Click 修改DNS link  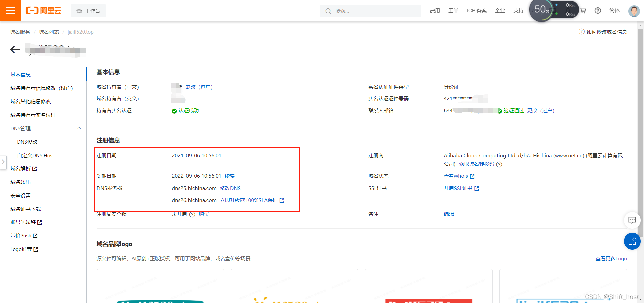[x=230, y=188]
